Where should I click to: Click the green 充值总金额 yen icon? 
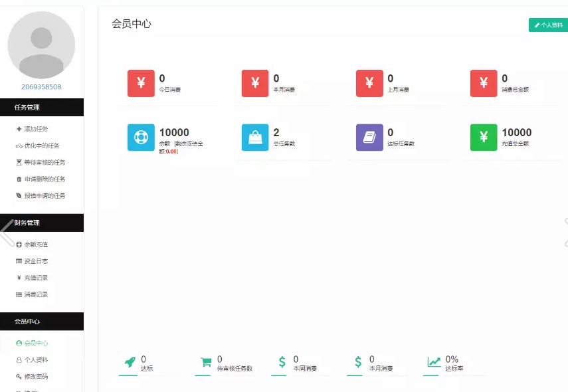[484, 138]
